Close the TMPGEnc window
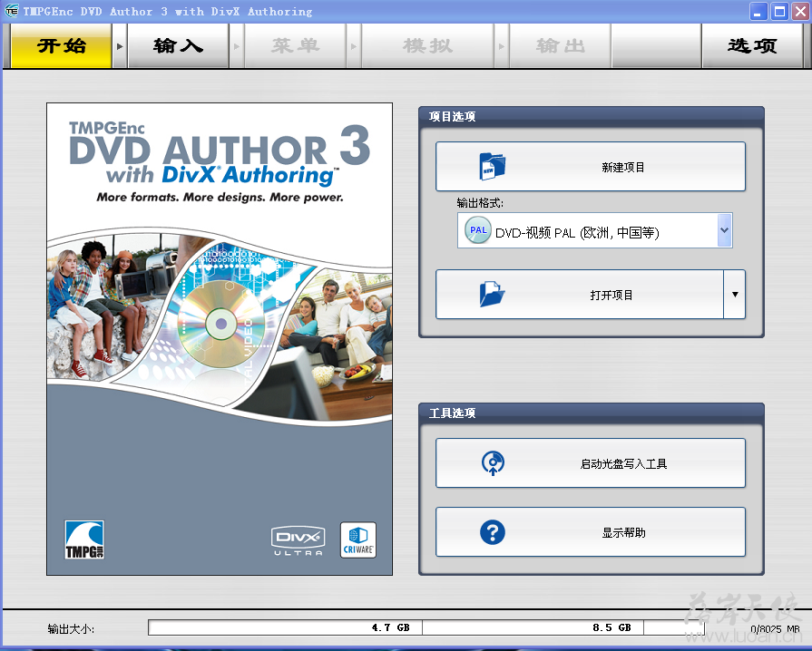 pyautogui.click(x=800, y=12)
